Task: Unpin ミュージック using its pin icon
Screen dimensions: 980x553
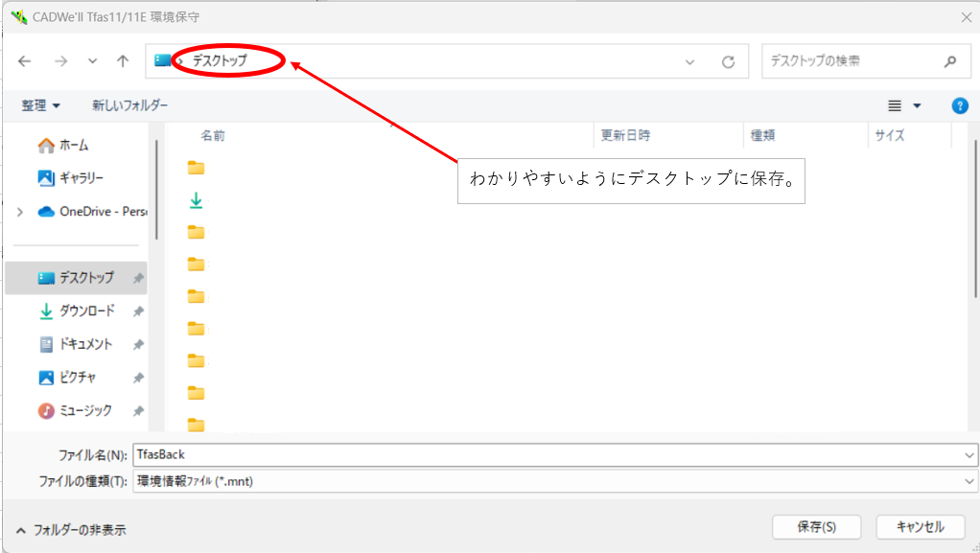Action: (x=138, y=411)
